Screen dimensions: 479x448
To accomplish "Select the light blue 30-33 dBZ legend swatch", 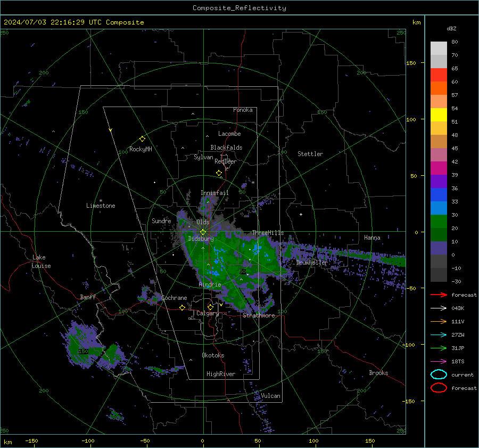I will coord(439,208).
